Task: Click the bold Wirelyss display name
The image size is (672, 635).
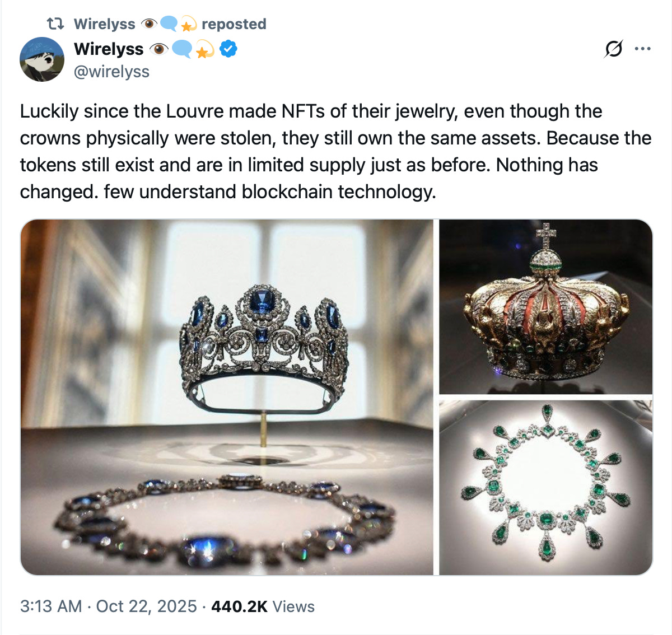Action: pos(109,49)
